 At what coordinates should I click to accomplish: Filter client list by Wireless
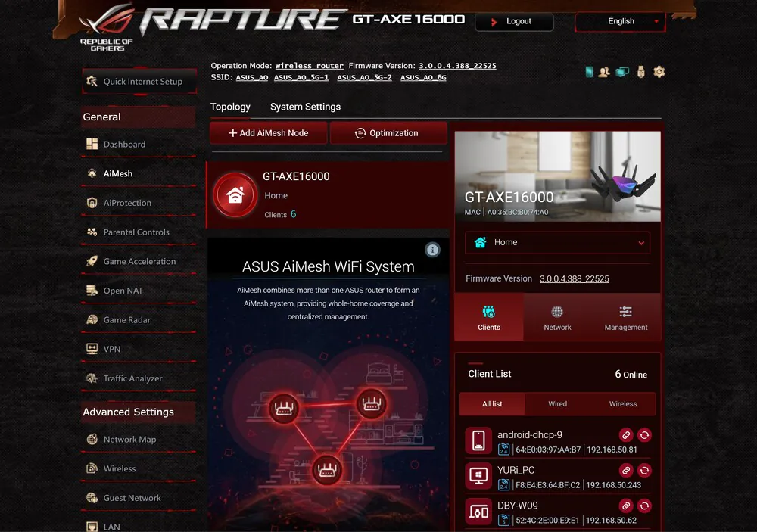coord(623,403)
